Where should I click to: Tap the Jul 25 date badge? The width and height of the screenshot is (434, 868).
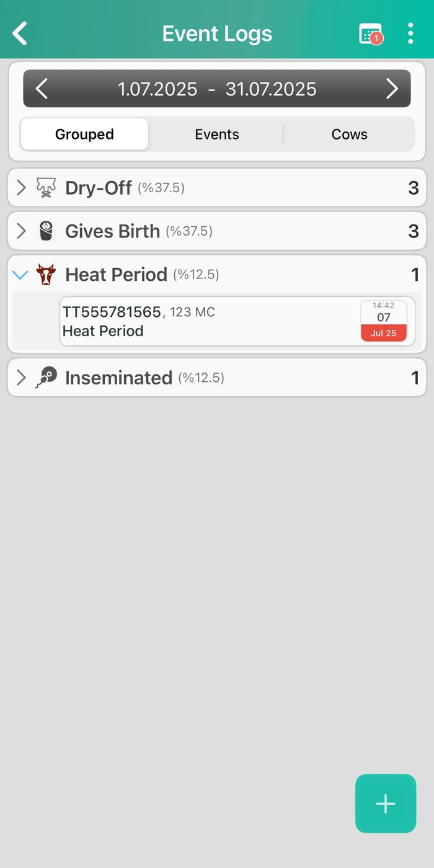coord(384,321)
